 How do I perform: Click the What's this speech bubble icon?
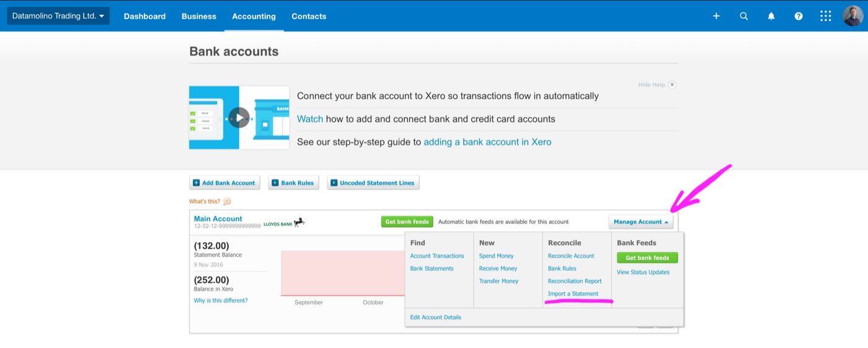(227, 201)
